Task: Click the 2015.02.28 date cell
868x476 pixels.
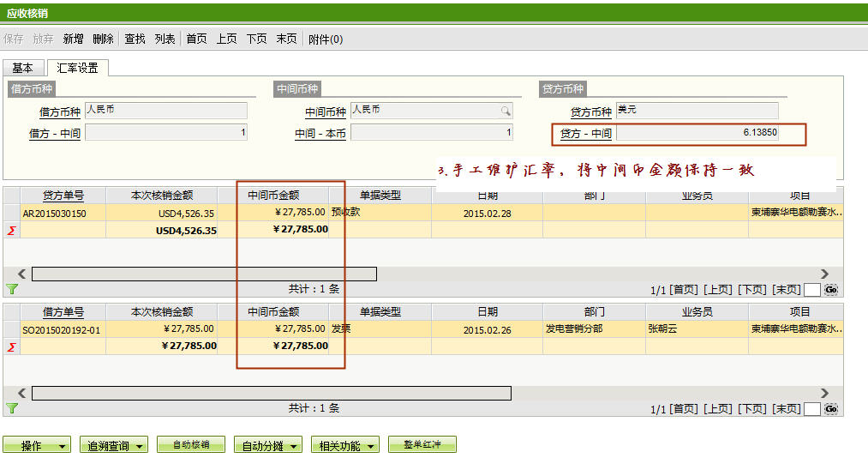Action: point(488,214)
